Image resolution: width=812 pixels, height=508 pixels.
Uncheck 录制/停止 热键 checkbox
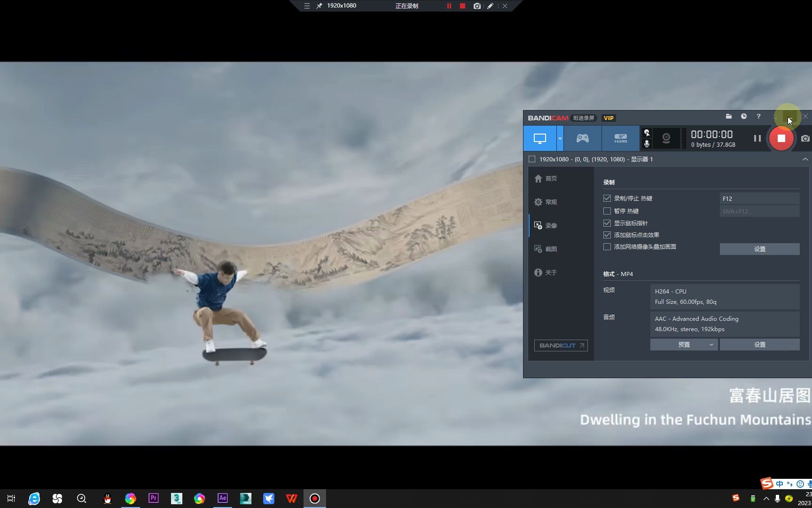click(607, 198)
